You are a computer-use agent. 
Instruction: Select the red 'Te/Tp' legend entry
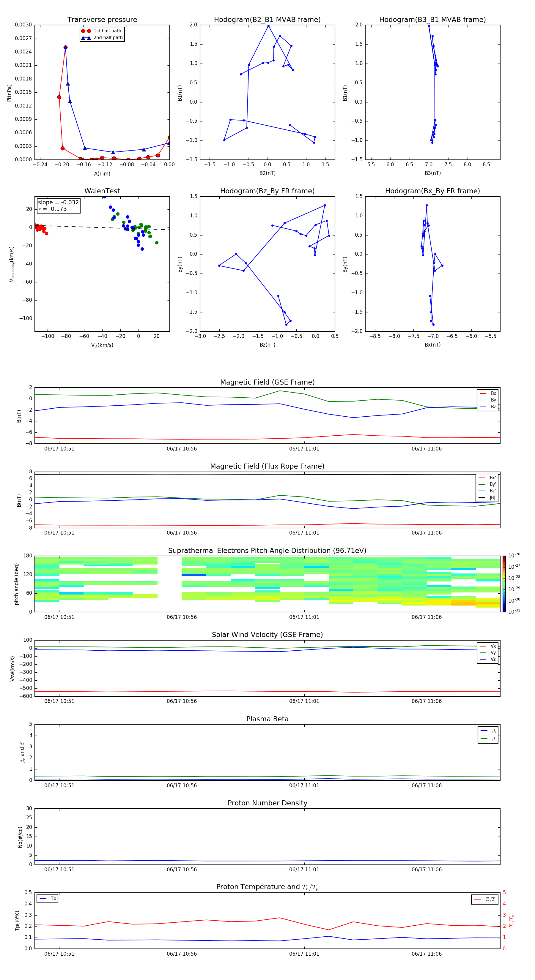pyautogui.click(x=485, y=899)
